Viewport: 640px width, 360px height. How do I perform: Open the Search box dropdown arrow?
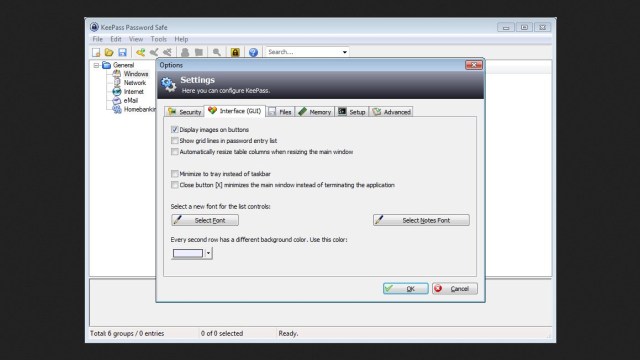(x=344, y=52)
